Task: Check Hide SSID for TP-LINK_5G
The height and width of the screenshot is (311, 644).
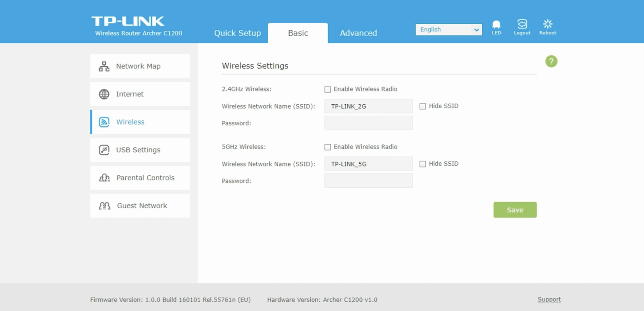Action: 423,164
